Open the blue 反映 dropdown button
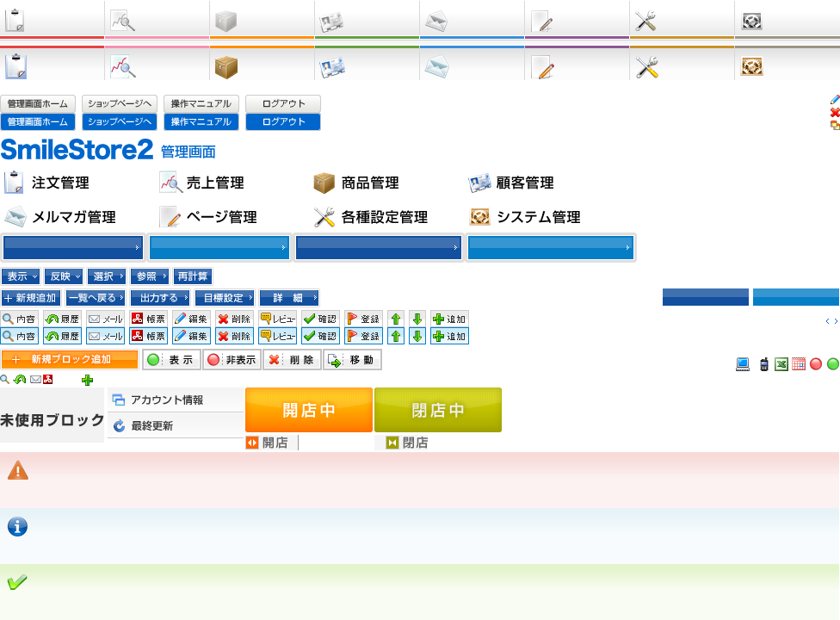The image size is (840, 620). point(64,276)
